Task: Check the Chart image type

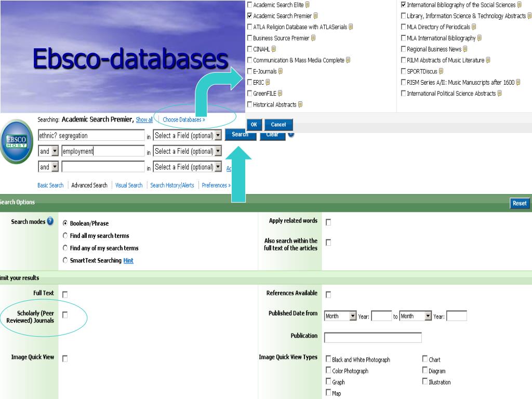Action: point(425,358)
